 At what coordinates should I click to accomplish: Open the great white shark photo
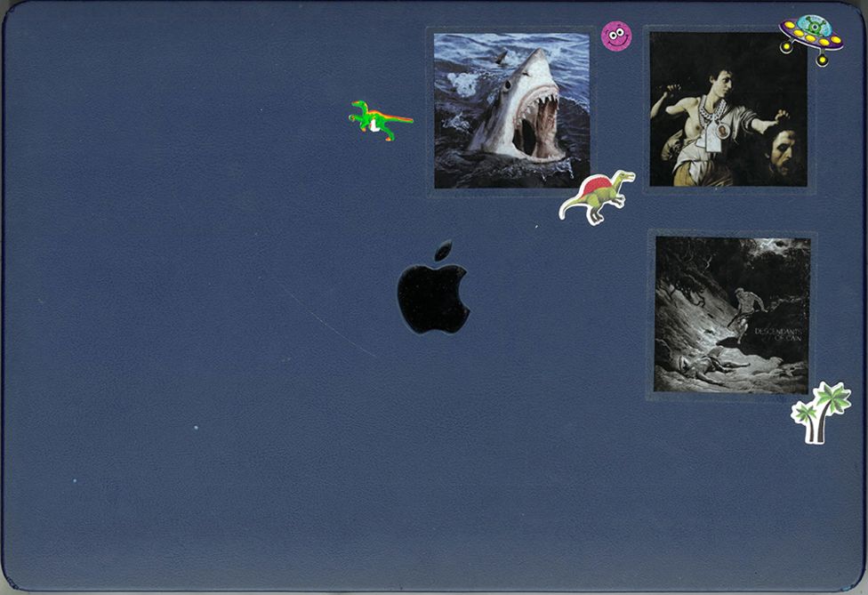pos(510,109)
